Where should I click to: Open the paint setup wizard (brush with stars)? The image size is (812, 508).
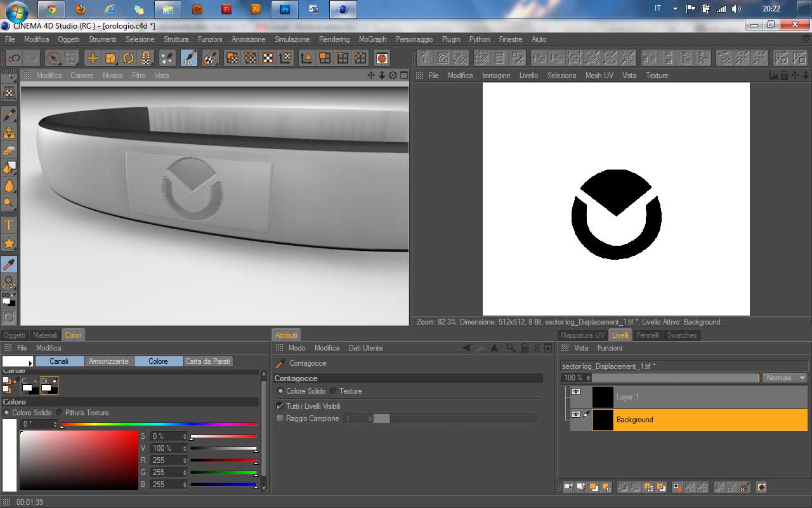[167, 58]
